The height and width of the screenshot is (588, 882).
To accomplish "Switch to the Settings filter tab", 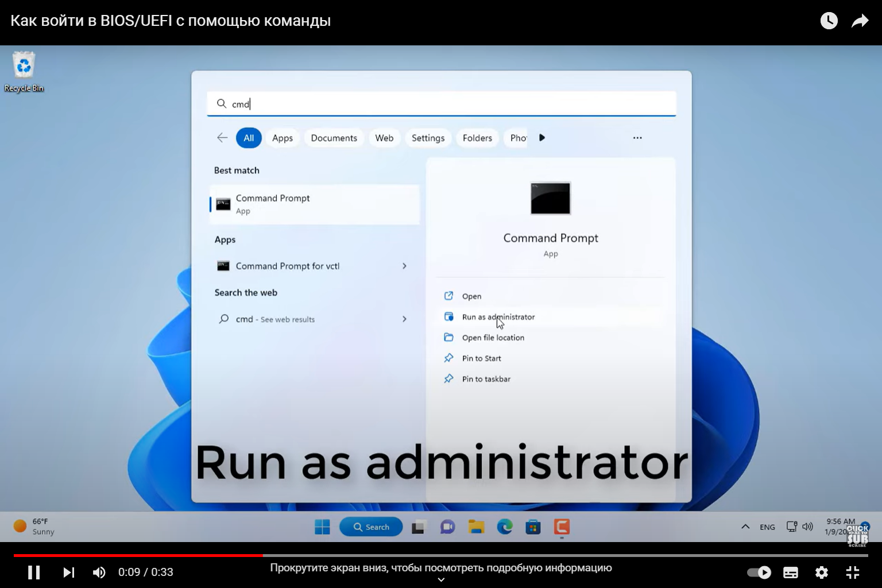I will (428, 138).
